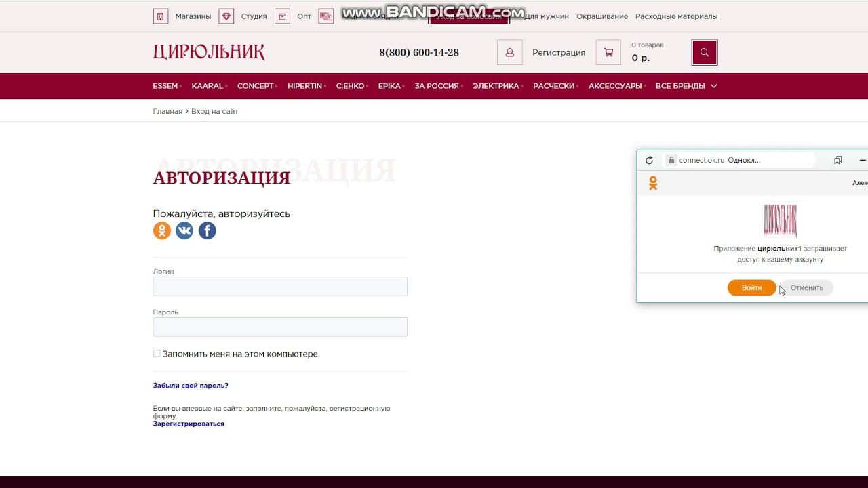Click the orange OK logo in popup

(653, 183)
